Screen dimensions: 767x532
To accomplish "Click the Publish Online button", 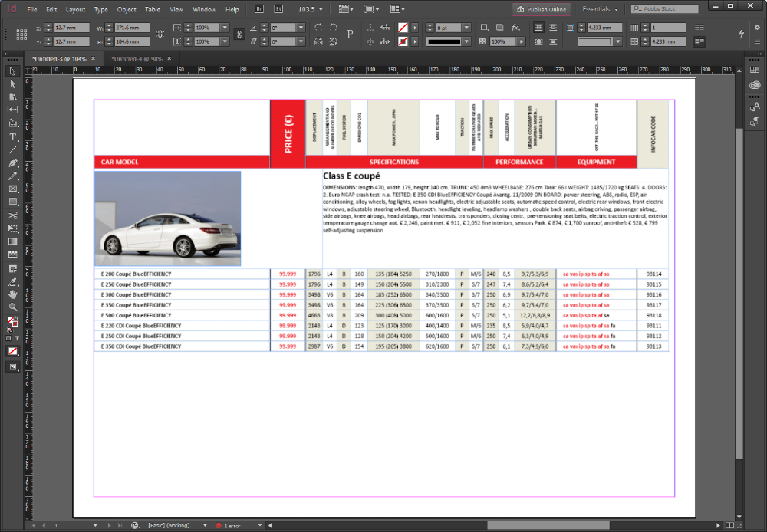I will 542,9.
